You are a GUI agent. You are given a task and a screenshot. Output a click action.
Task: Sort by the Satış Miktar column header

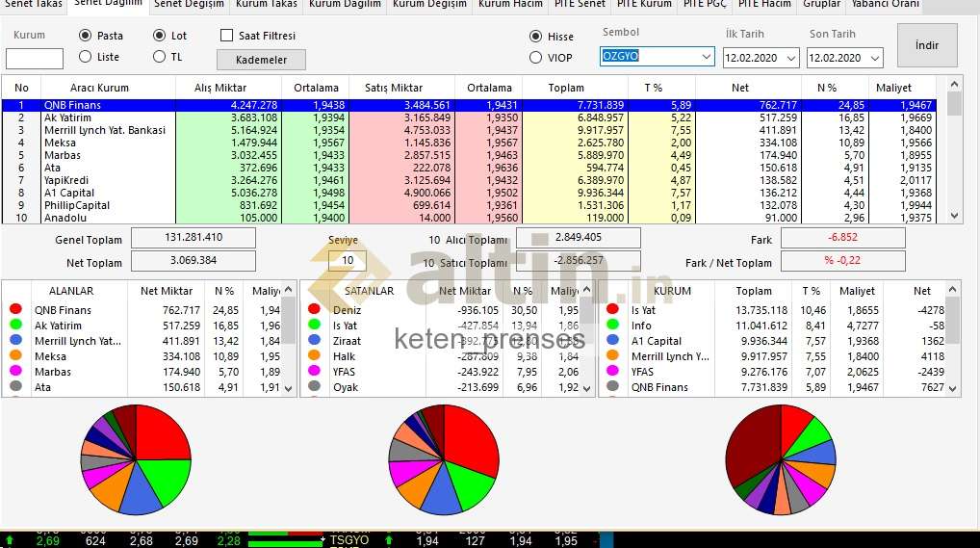[x=394, y=88]
